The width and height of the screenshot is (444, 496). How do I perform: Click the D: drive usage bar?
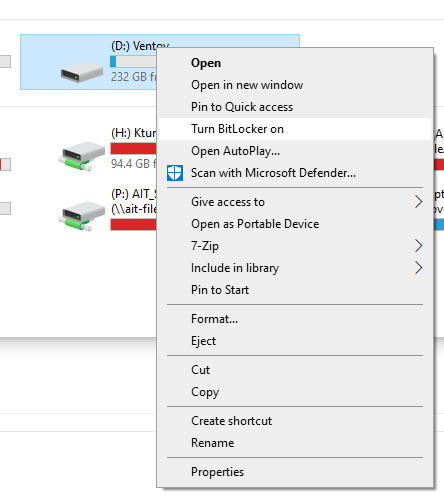point(133,62)
